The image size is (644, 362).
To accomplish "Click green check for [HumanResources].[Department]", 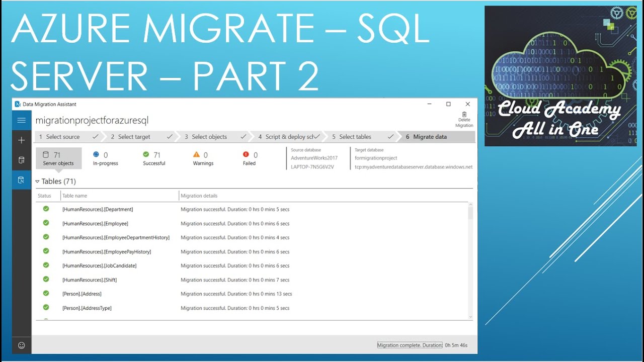I will click(x=46, y=209).
